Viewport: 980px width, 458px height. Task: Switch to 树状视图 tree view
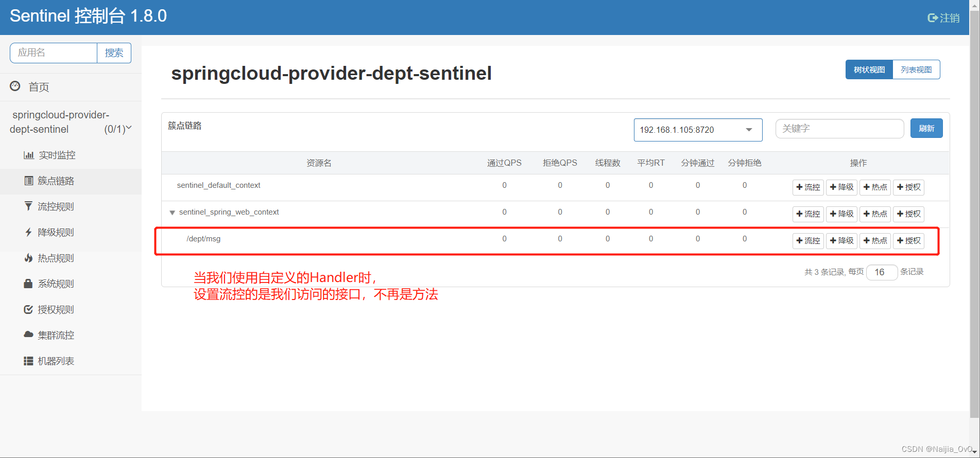869,69
